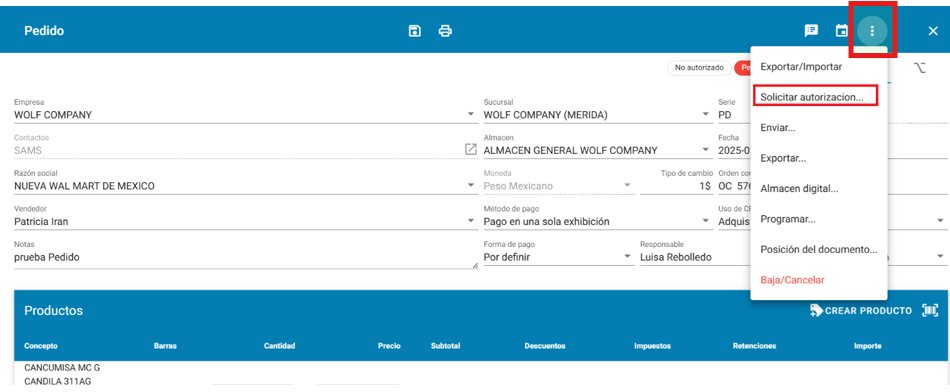Viewport: 950px width, 392px height.
Task: Click the option-key symbol icon below the header
Action: [919, 68]
